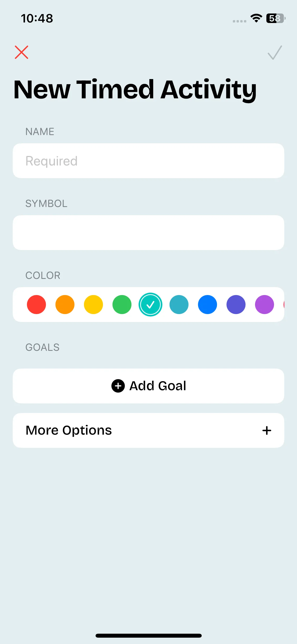Tap the battery indicator icon

[x=276, y=18]
